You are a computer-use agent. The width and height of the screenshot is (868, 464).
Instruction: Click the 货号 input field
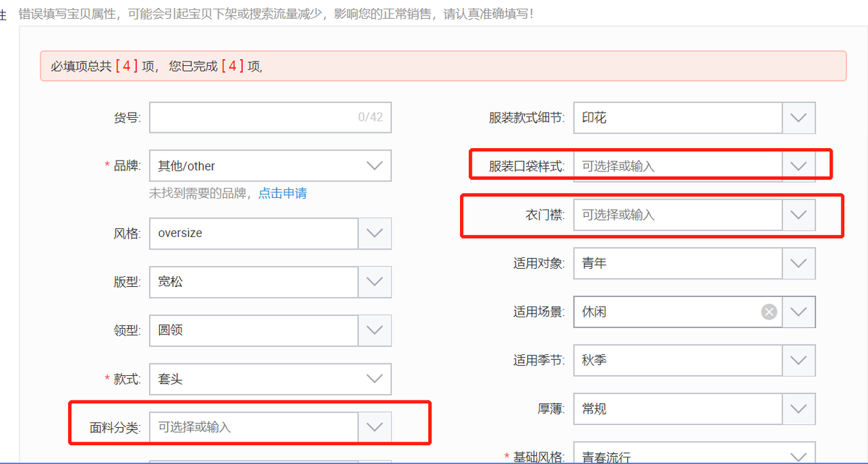pyautogui.click(x=253, y=117)
